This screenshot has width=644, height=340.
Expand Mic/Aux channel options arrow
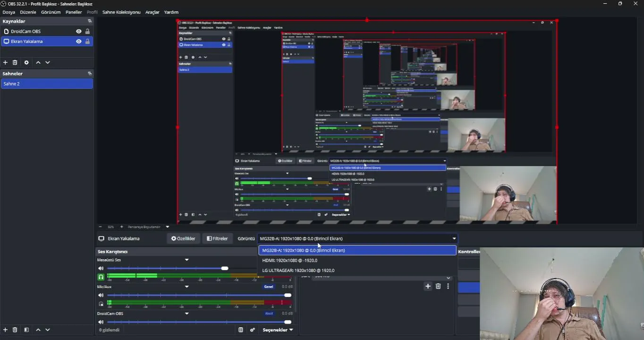pos(186,287)
